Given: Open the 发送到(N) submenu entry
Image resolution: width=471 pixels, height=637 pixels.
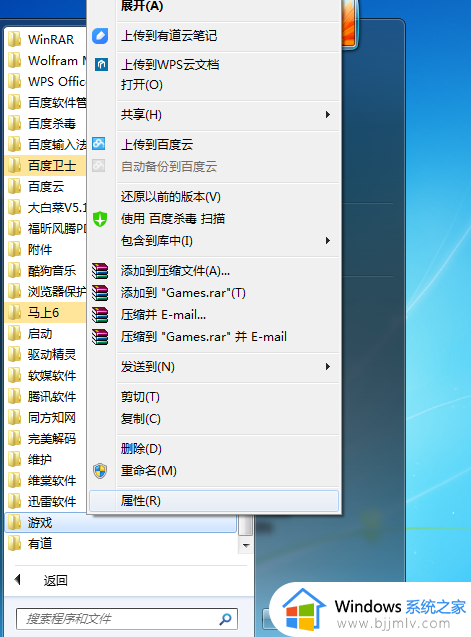Looking at the screenshot, I should point(214,366).
